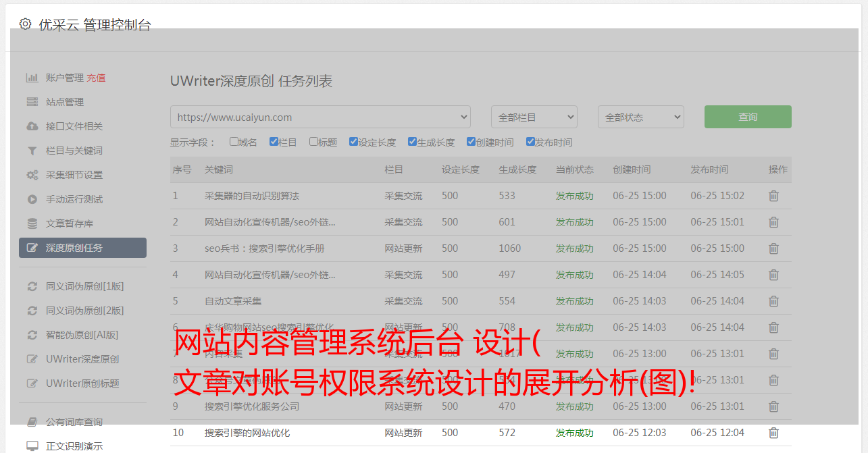Click the green 查询 button
Image resolution: width=868 pixels, height=453 pixels.
[x=747, y=117]
